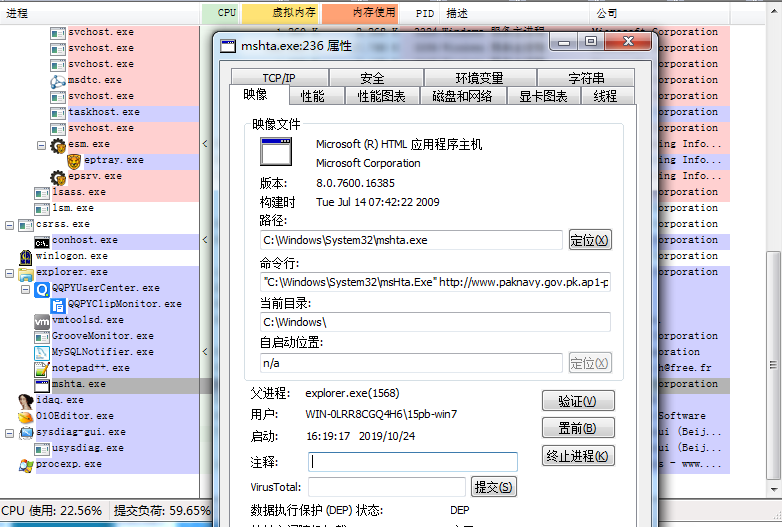Collapse the QQPYUserCenter.exe tree node
This screenshot has width=782, height=527.
(x=25, y=289)
